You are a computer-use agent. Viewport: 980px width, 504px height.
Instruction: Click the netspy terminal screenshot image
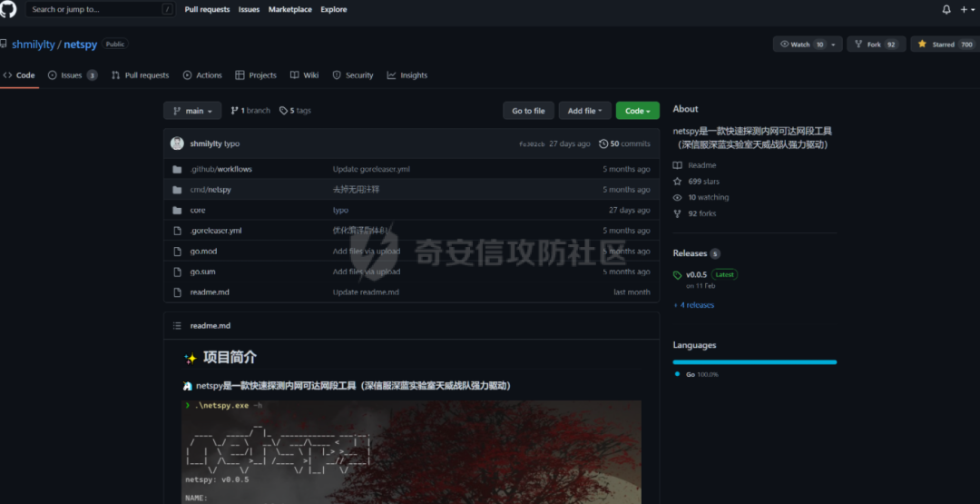[412, 452]
